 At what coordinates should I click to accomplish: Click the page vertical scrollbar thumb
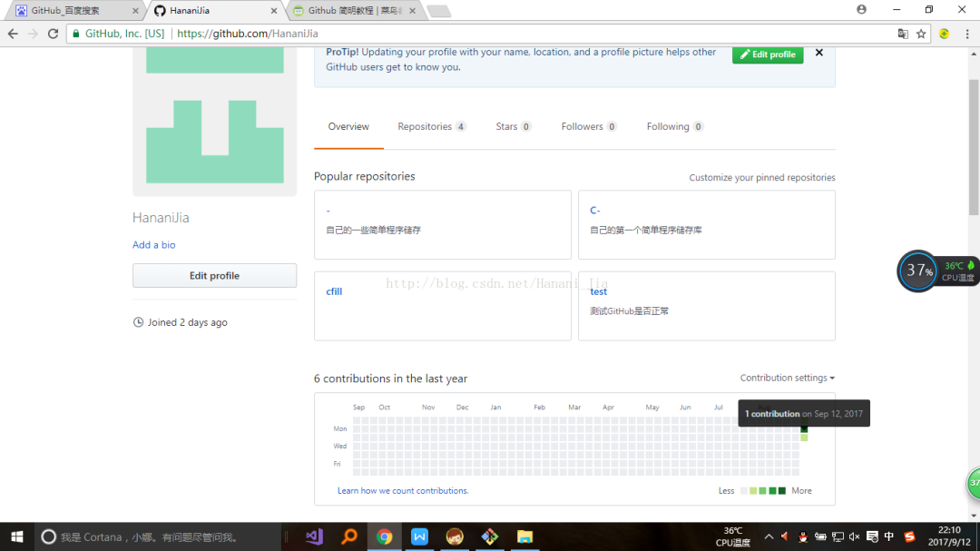[974, 148]
